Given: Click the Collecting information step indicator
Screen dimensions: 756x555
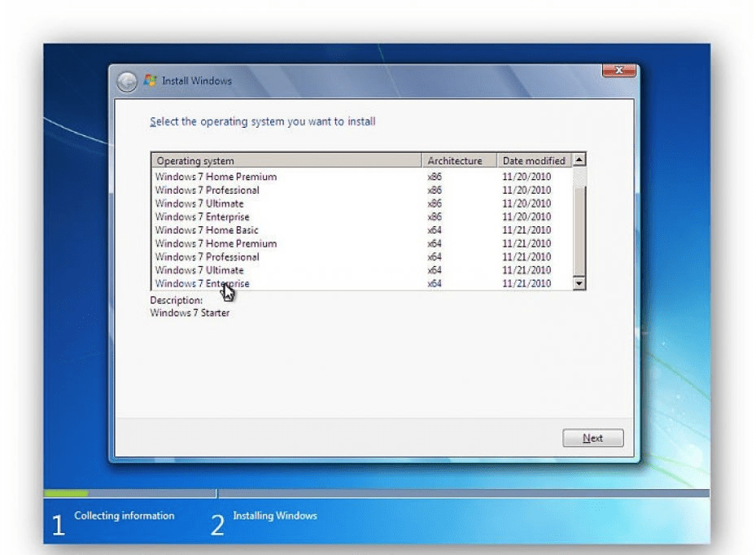Looking at the screenshot, I should [124, 516].
